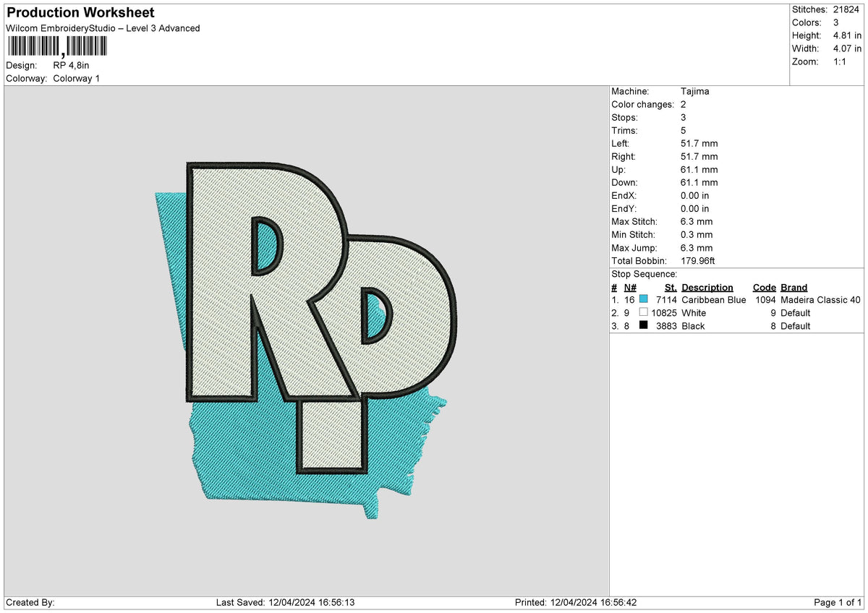The image size is (868, 613).
Task: Click the 'Production Worksheet' title
Action: pyautogui.click(x=80, y=13)
